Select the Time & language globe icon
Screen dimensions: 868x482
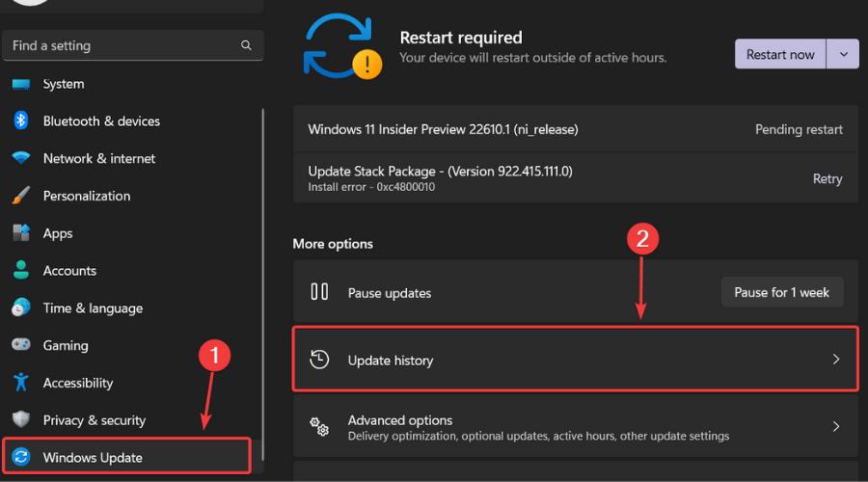(21, 308)
